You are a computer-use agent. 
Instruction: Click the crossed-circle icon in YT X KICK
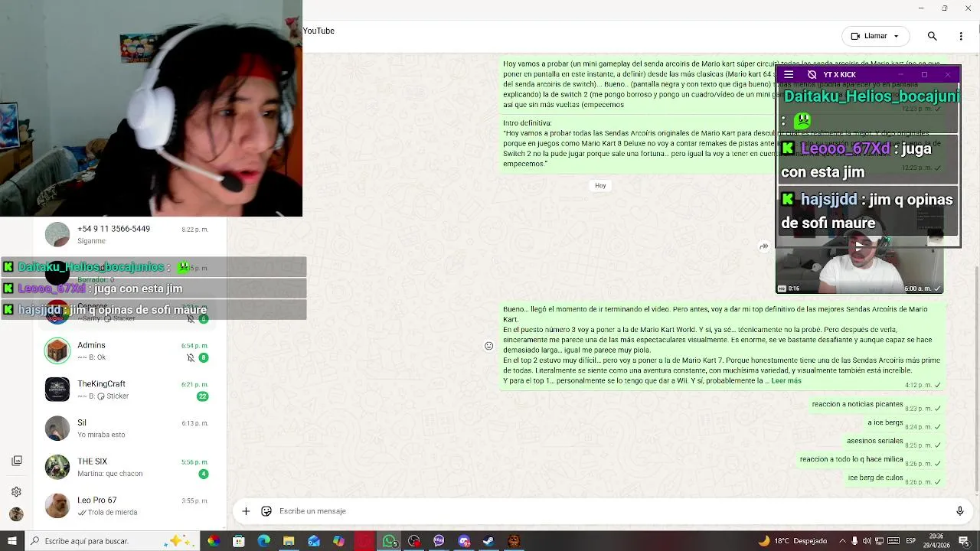pos(812,74)
